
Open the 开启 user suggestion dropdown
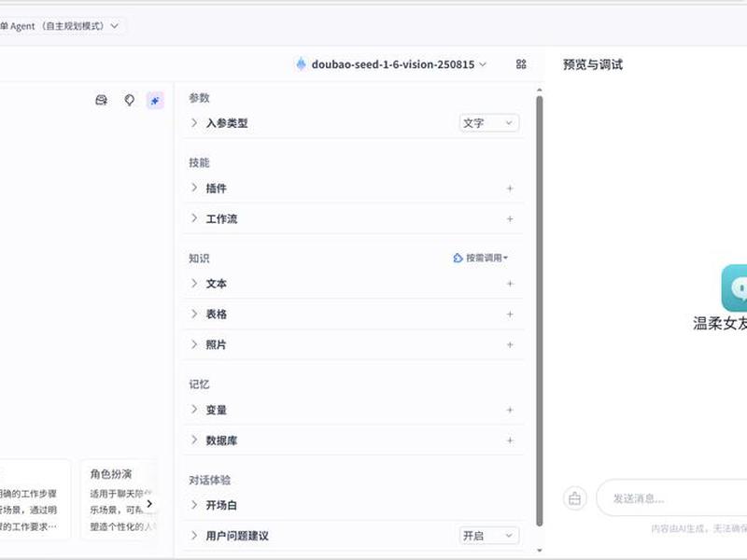coord(488,536)
